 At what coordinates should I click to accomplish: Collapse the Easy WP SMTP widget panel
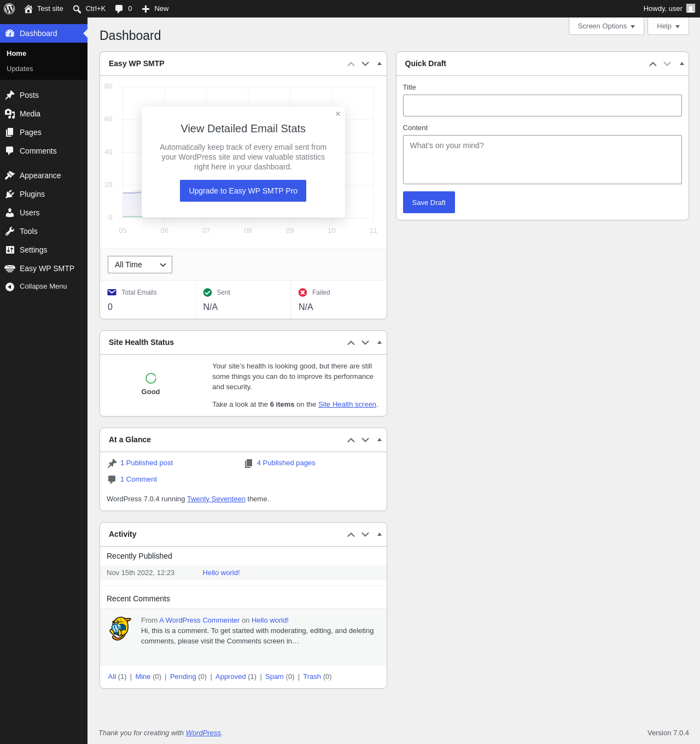tap(380, 63)
